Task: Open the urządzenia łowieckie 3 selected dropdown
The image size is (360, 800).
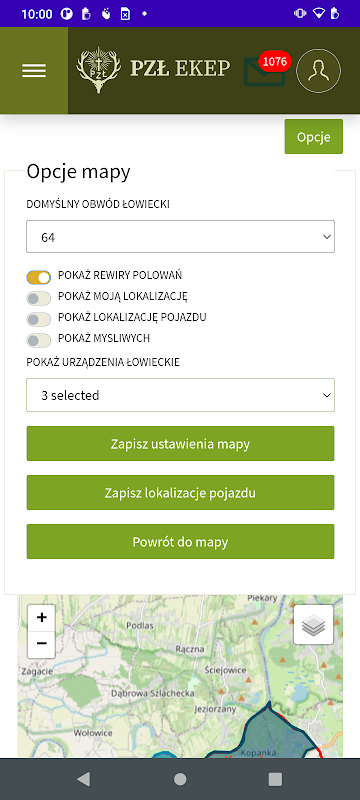Action: pos(181,395)
